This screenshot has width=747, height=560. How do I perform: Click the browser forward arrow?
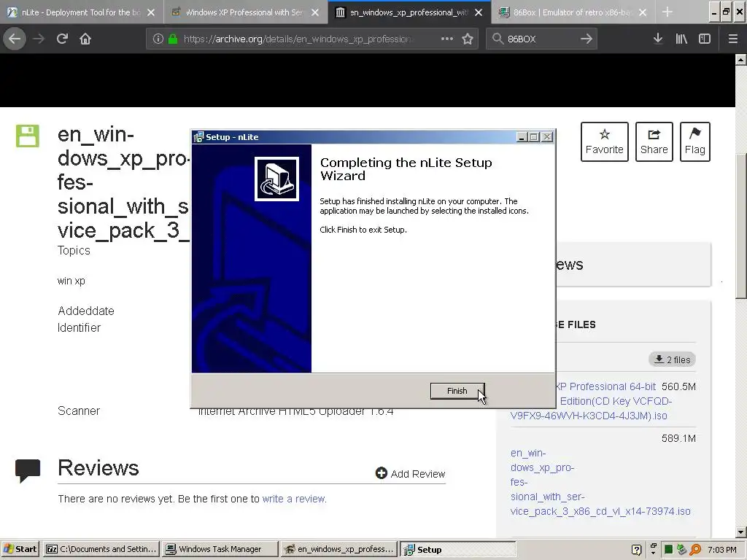click(39, 39)
